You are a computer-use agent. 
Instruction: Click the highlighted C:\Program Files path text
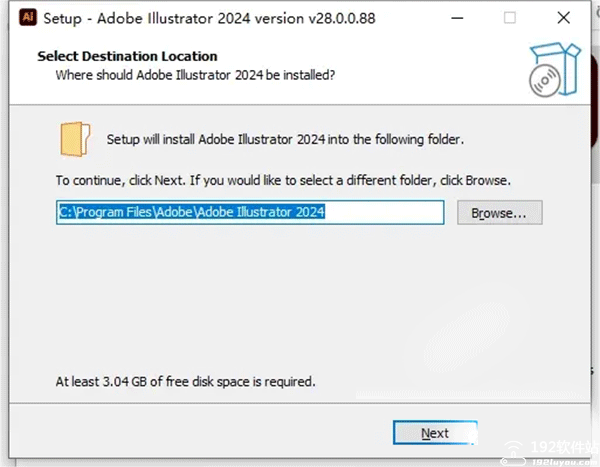click(192, 212)
